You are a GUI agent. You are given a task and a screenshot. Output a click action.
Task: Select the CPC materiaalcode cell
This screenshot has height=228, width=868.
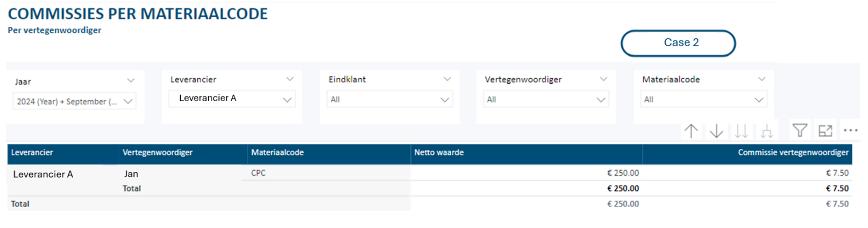(258, 173)
